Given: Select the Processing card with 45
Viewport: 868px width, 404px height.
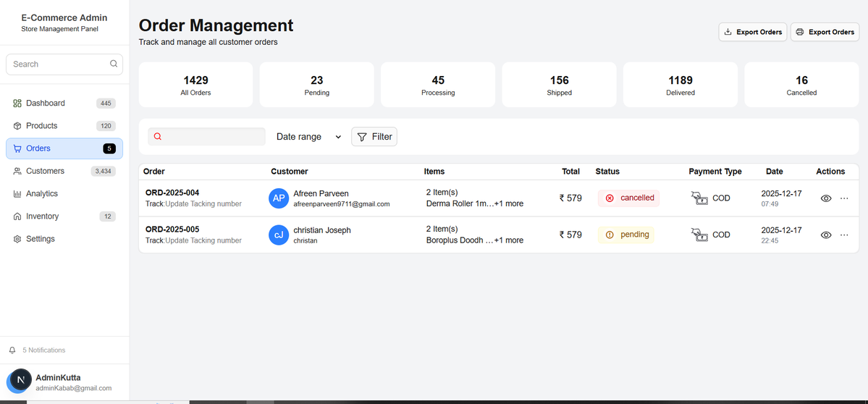Looking at the screenshot, I should [x=438, y=85].
